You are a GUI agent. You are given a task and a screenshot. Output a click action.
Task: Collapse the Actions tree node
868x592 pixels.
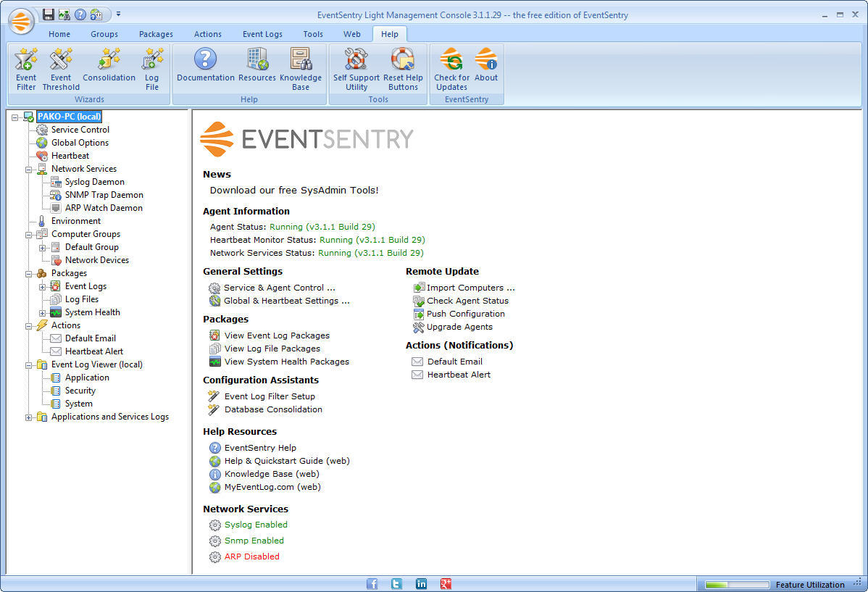tap(29, 326)
